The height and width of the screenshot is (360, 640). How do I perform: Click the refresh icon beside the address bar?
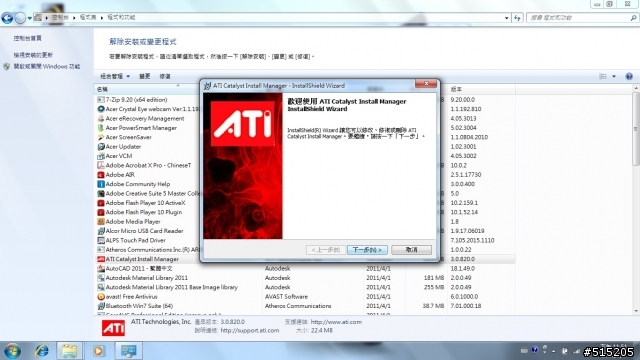coord(518,18)
